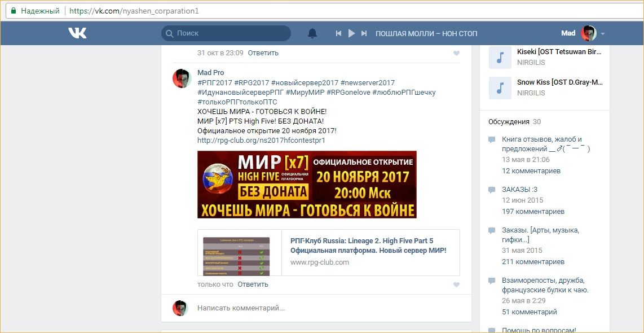Open the МИР x7 banner image
The height and width of the screenshot is (333, 644).
(x=307, y=184)
